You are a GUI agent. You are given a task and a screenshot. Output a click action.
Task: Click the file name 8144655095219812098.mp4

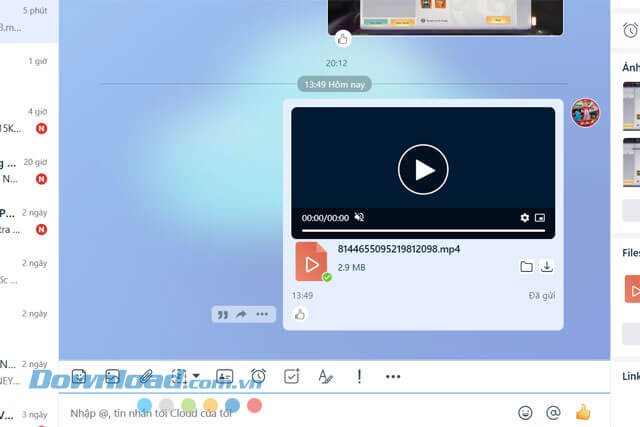(x=399, y=249)
